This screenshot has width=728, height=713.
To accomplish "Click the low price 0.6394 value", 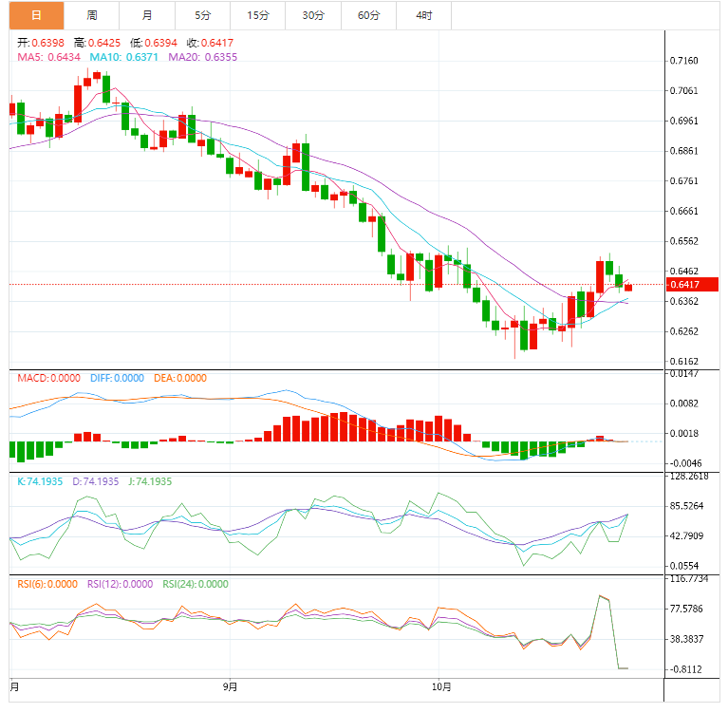I will tap(160, 44).
